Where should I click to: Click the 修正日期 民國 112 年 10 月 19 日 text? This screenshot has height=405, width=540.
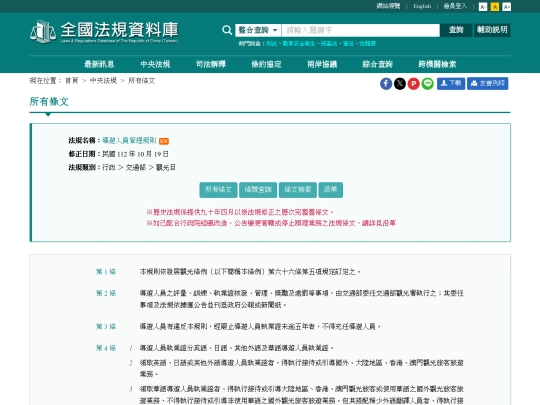[118, 154]
